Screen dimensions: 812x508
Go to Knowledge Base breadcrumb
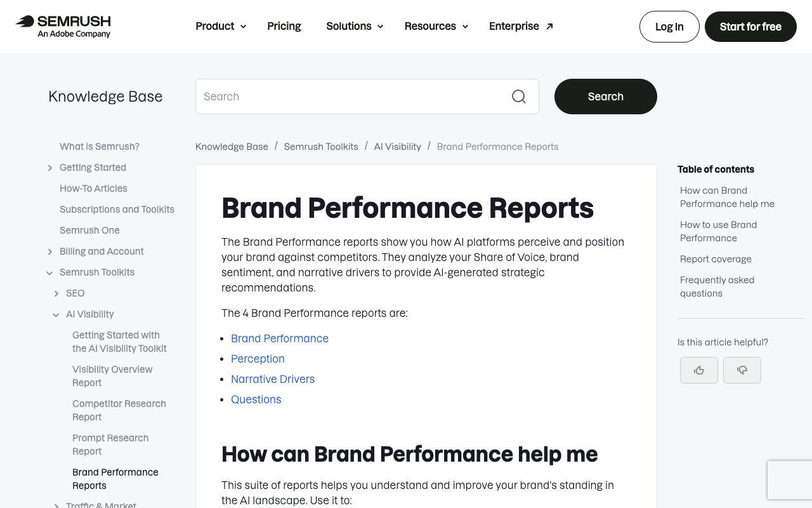232,147
